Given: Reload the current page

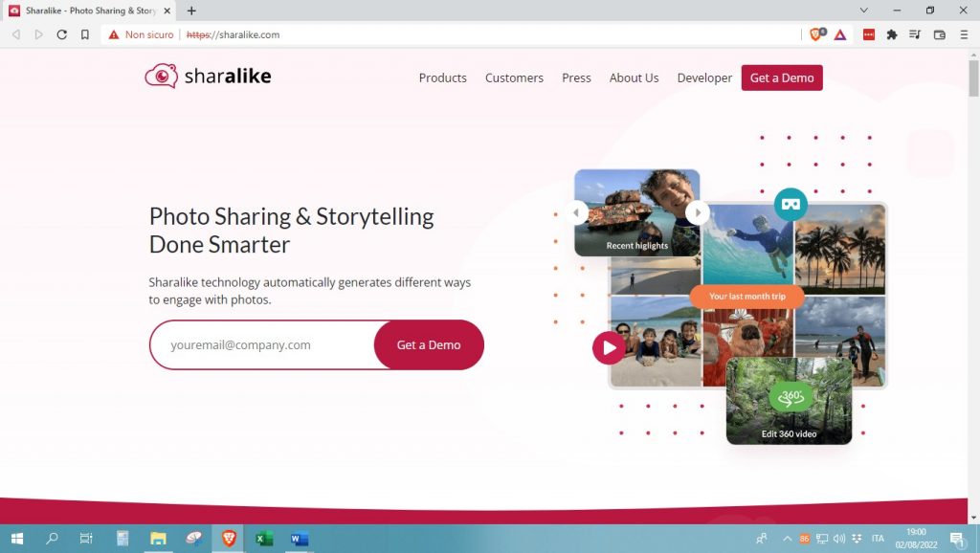Looking at the screenshot, I should 61,34.
